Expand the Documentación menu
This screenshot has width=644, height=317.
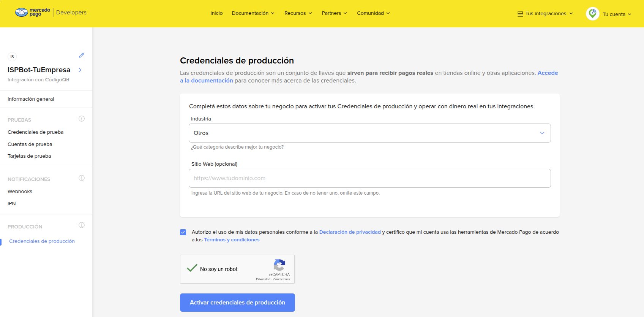tap(253, 13)
